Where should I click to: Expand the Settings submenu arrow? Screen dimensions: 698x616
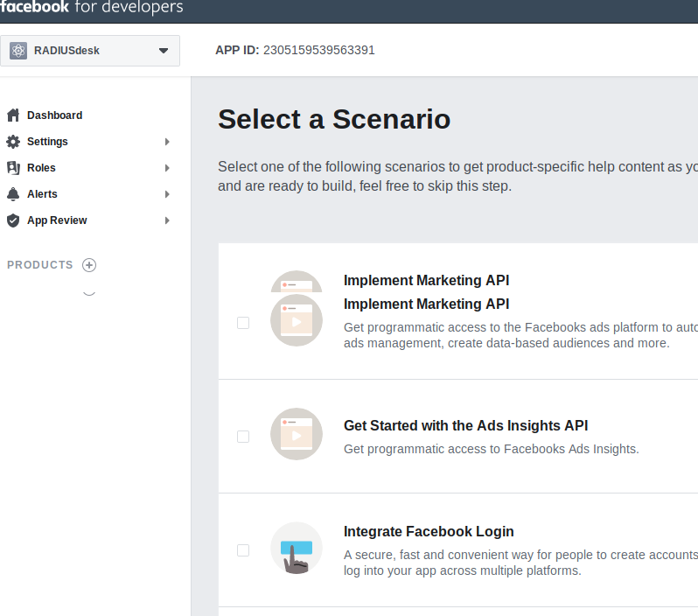(167, 142)
